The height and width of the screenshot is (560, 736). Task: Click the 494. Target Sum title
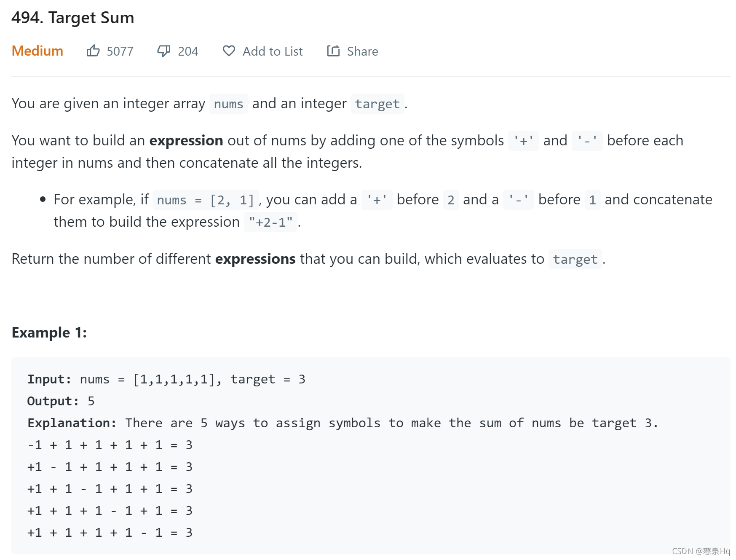[73, 18]
